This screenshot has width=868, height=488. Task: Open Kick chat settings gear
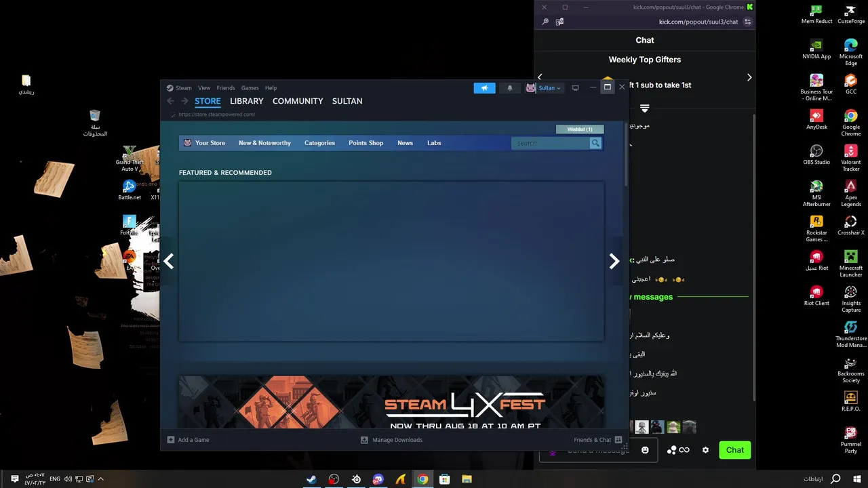[705, 450]
